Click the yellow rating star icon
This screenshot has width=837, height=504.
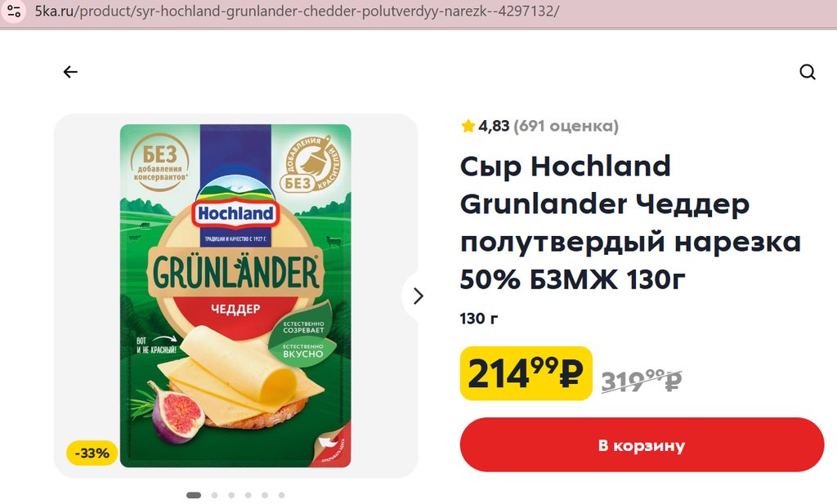pos(468,126)
